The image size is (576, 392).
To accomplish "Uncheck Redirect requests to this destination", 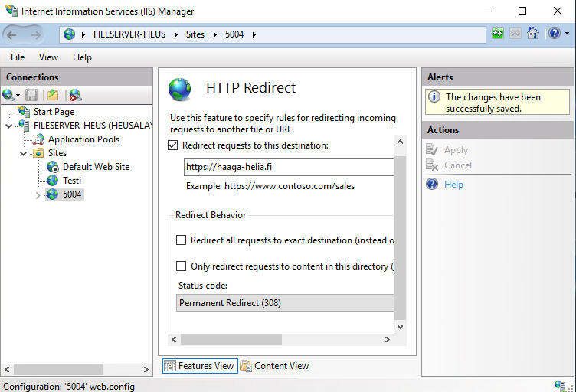I will [x=172, y=145].
